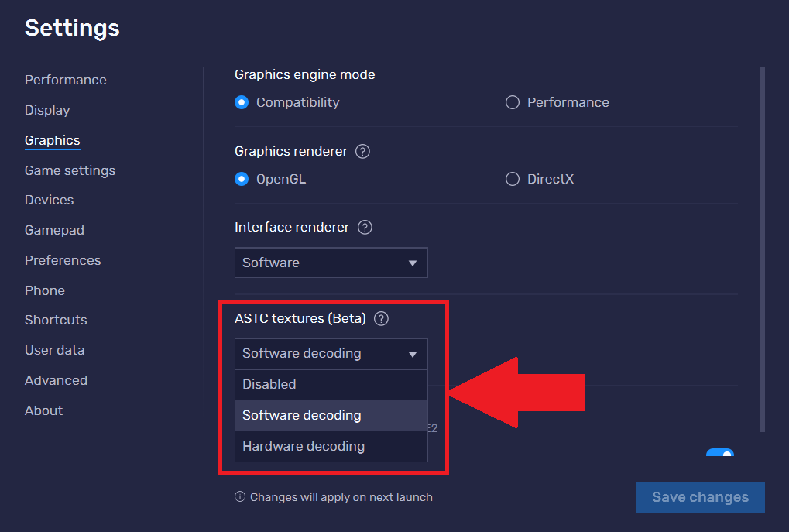Select the Performance graphics engine mode
The image size is (789, 532).
(x=512, y=101)
